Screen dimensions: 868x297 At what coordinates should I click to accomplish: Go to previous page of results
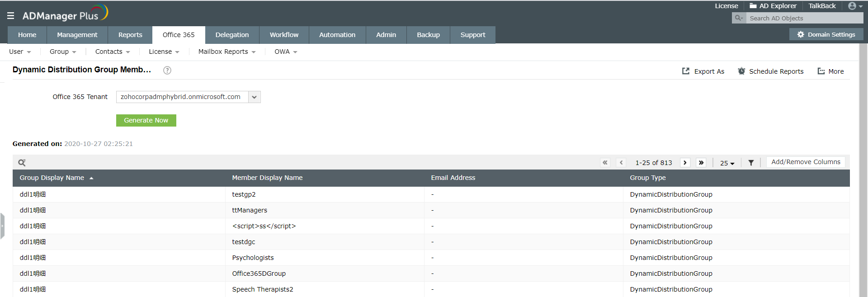[x=621, y=163]
